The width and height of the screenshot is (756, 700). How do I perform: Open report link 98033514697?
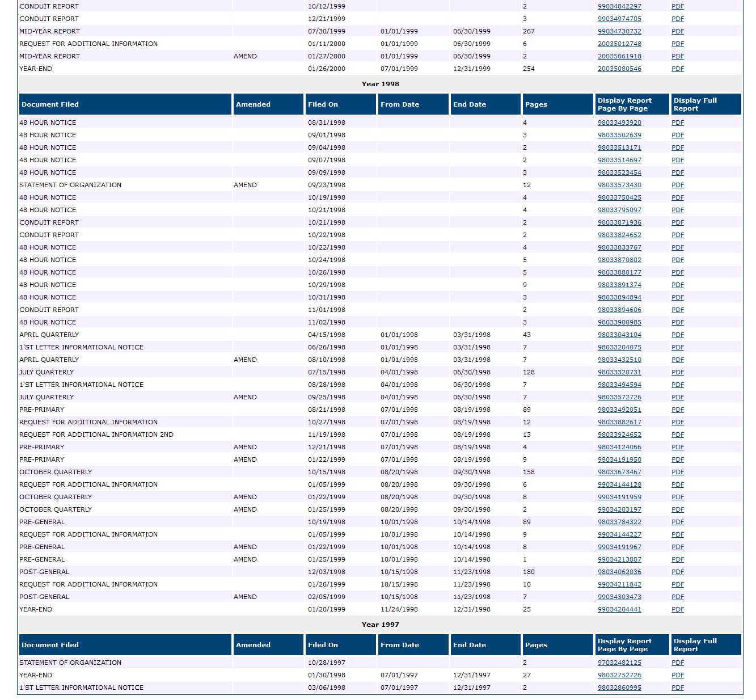(619, 160)
